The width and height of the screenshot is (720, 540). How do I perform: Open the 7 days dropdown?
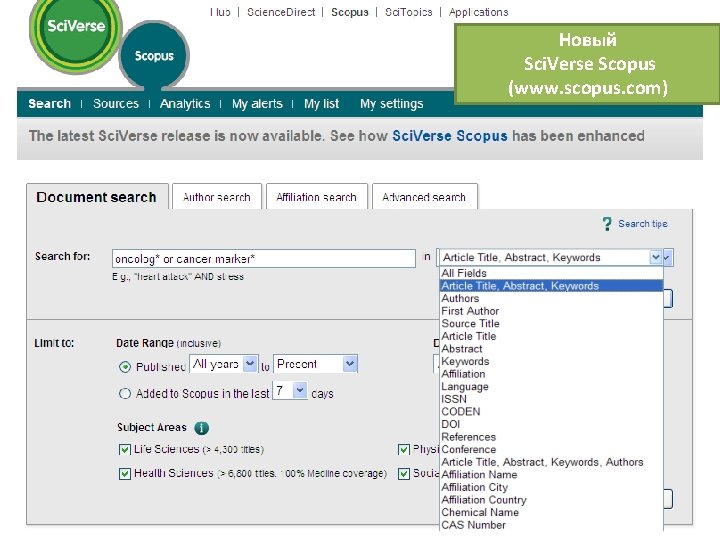[x=290, y=391]
